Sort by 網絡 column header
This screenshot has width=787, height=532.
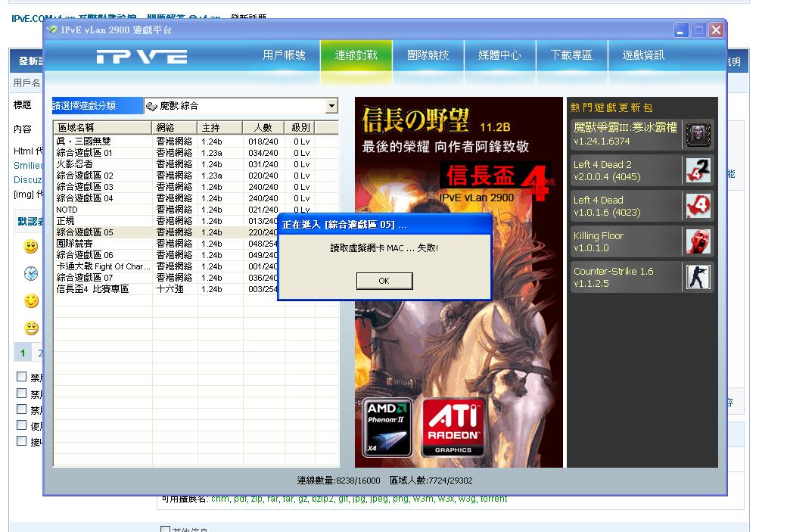click(x=174, y=127)
